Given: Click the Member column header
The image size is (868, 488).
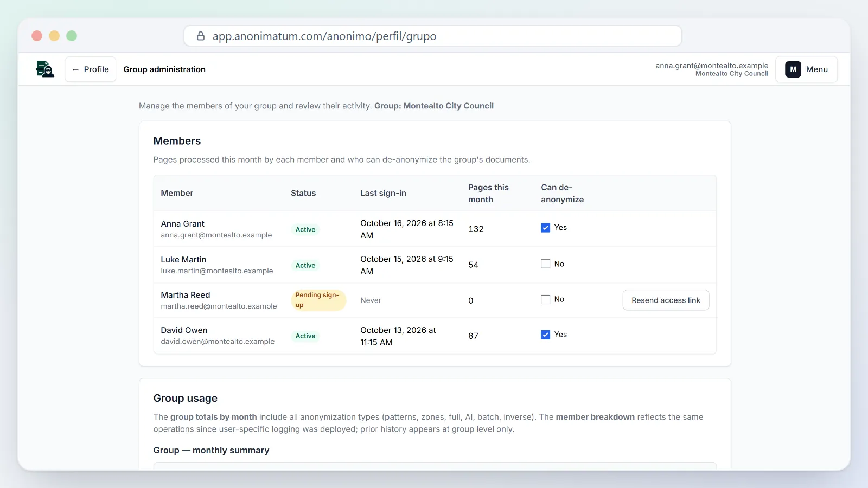Looking at the screenshot, I should tap(177, 193).
